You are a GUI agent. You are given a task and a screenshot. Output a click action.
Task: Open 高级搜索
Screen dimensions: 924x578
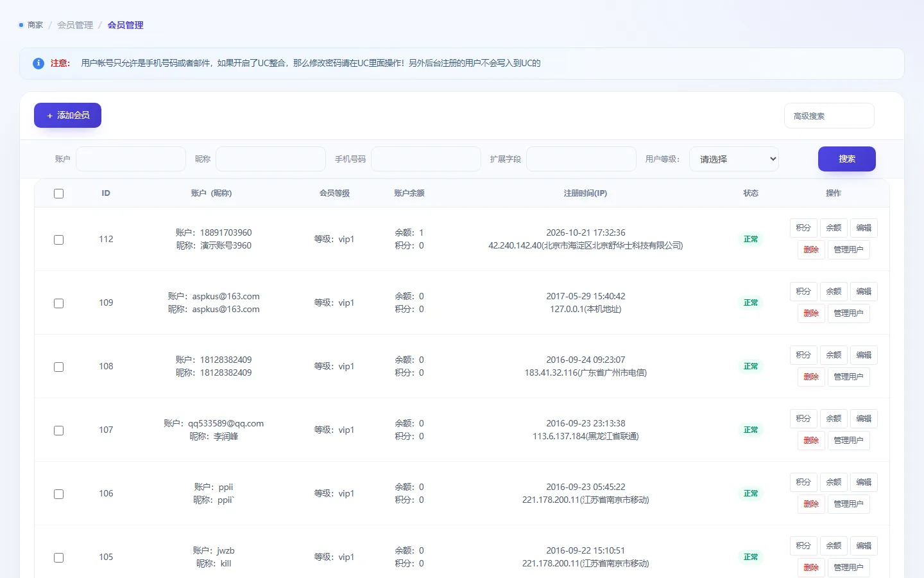click(829, 116)
